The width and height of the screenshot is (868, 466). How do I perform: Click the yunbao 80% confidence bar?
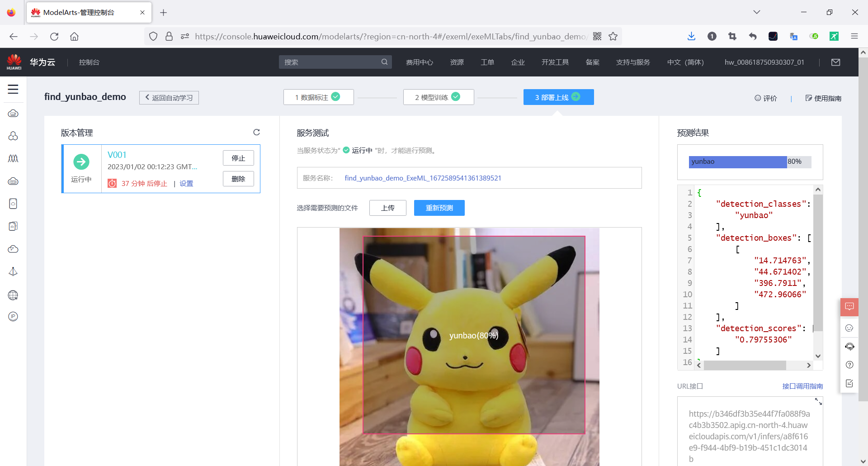click(737, 162)
